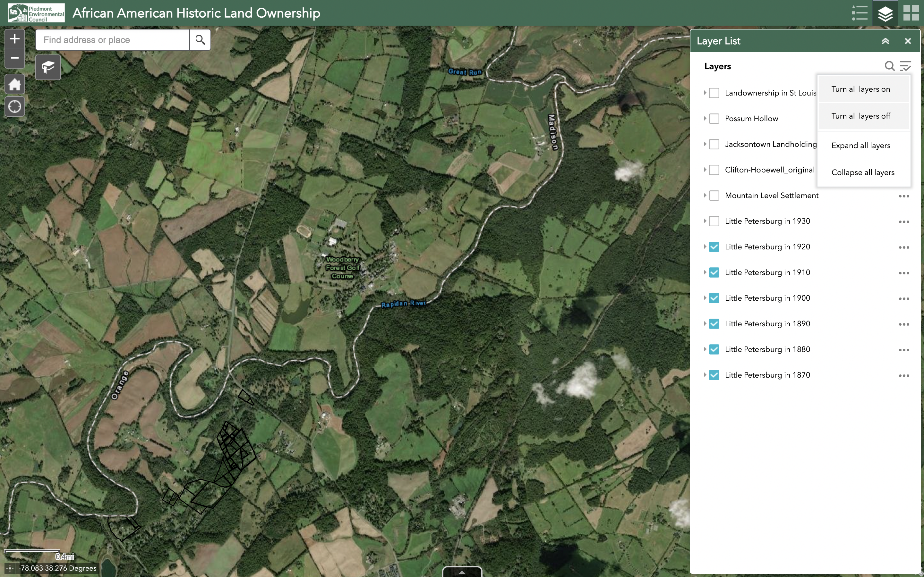The width and height of the screenshot is (924, 577).
Task: Expand the Little Petersburg in 1870 layer
Action: click(705, 375)
